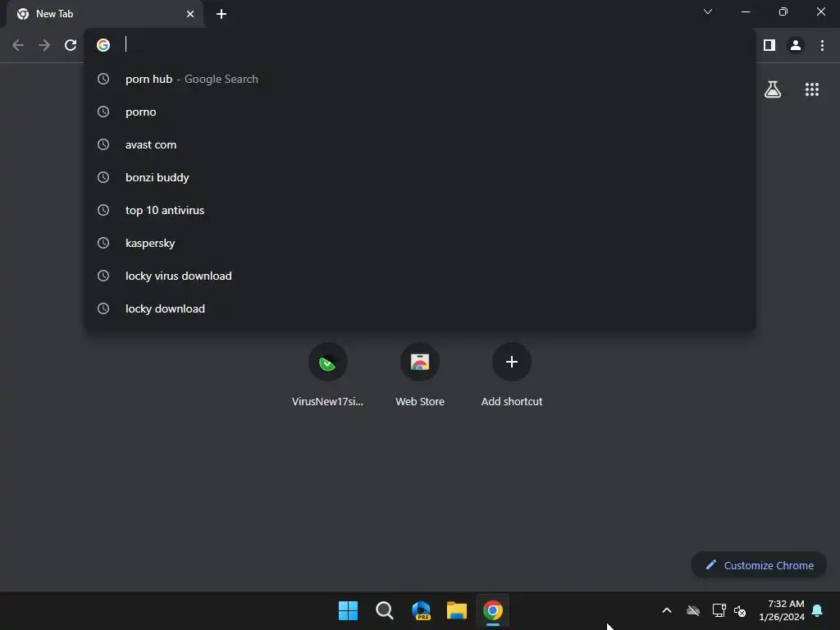
Task: Click the muted volume tray icon
Action: pos(740,610)
